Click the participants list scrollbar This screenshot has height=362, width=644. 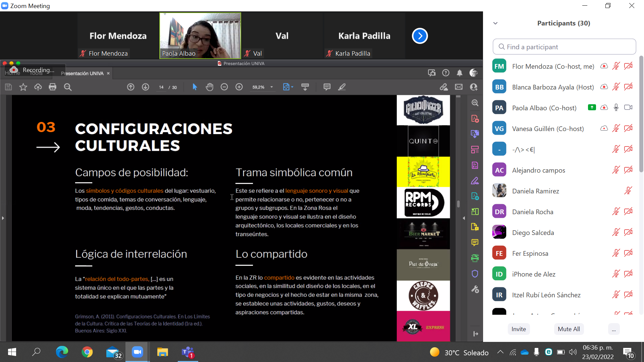641,114
